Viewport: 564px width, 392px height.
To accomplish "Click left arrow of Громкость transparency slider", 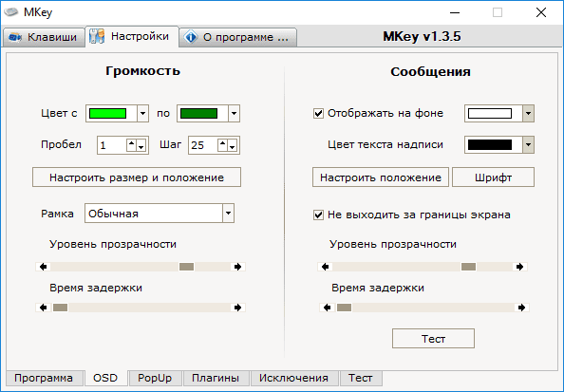I will (43, 267).
